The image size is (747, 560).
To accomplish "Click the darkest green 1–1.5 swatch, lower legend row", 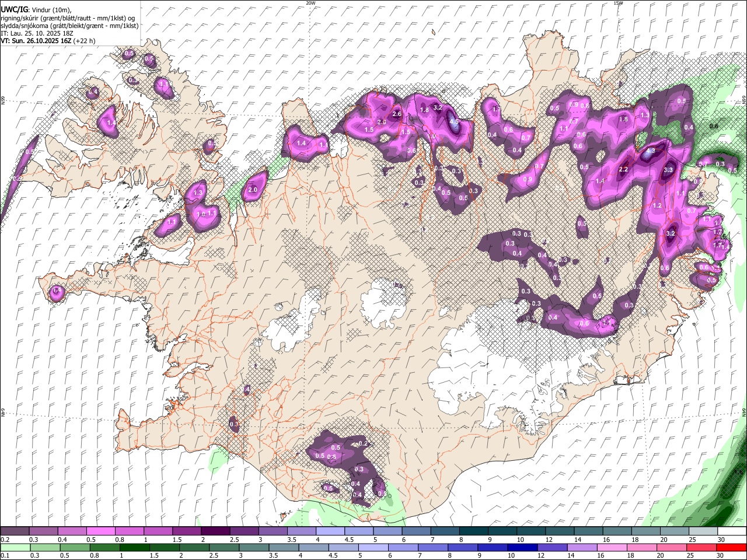I will click(135, 548).
